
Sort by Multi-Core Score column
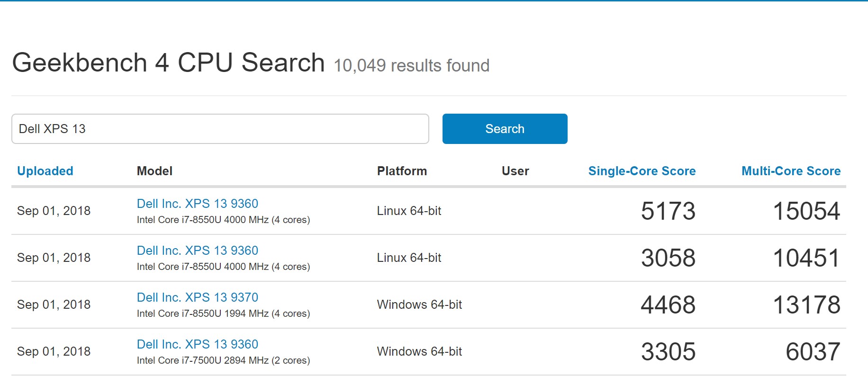(791, 171)
